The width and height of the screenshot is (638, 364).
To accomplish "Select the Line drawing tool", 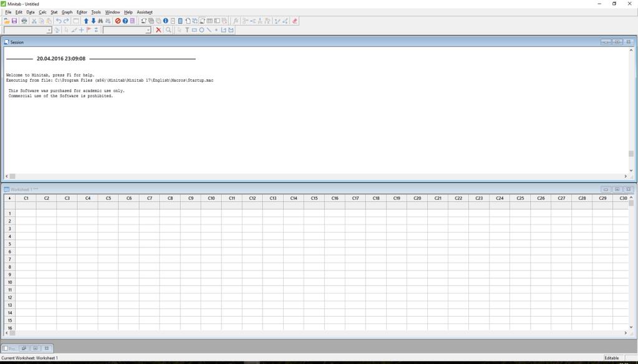I will click(x=209, y=30).
